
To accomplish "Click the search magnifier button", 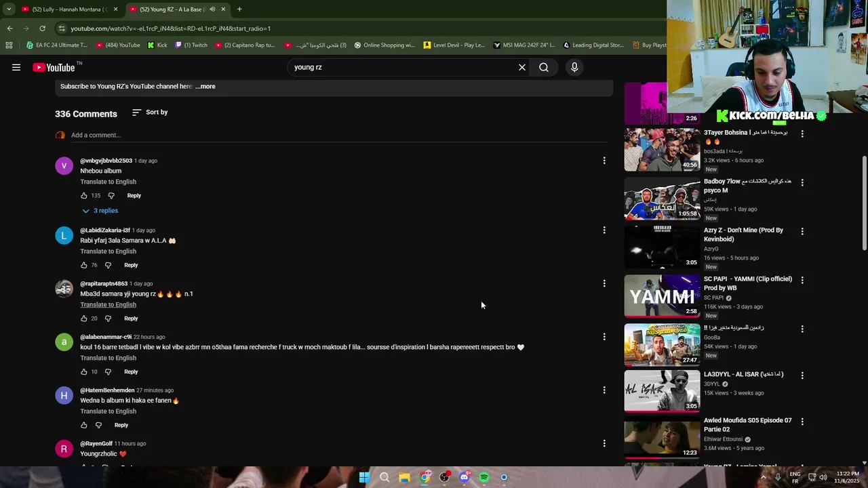I will pyautogui.click(x=544, y=67).
